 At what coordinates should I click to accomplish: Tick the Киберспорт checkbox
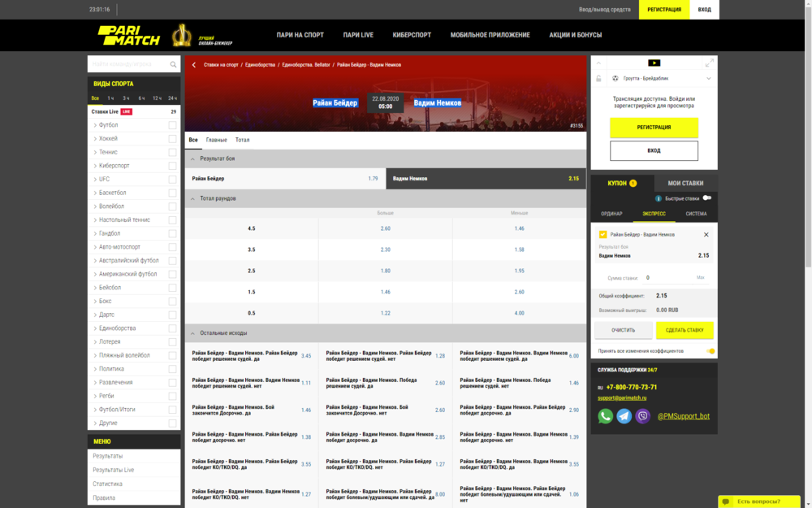tap(172, 165)
